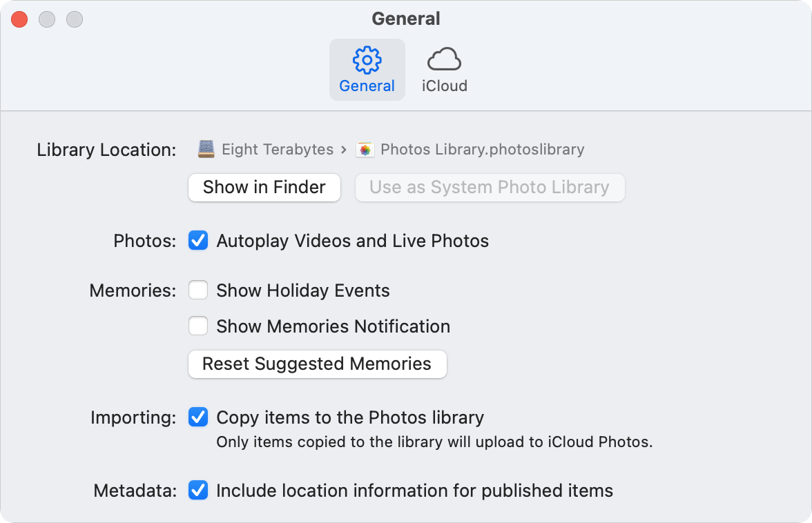Click the Metadata section label
The image size is (812, 523).
coord(135,491)
